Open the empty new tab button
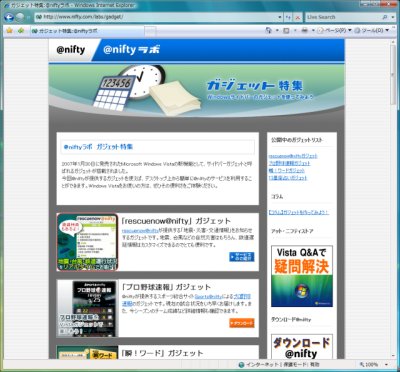The height and width of the screenshot is (372, 400). pos(150,31)
